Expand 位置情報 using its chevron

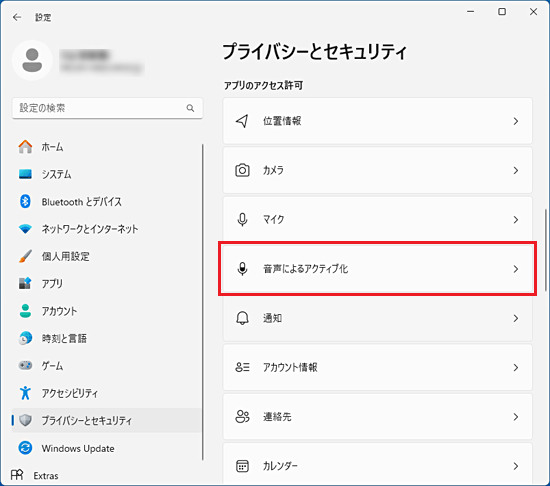(516, 121)
